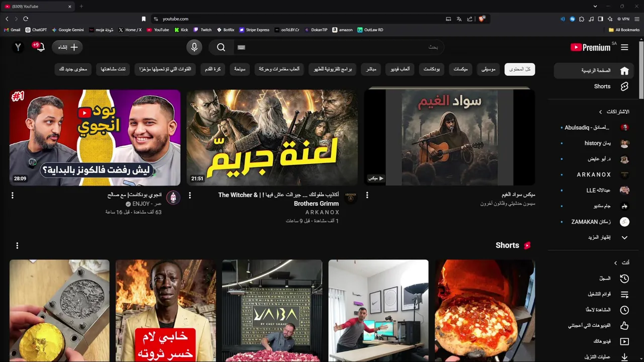Image resolution: width=644 pixels, height=362 pixels.
Task: Open Shorts from the sidebar
Action: point(594,86)
